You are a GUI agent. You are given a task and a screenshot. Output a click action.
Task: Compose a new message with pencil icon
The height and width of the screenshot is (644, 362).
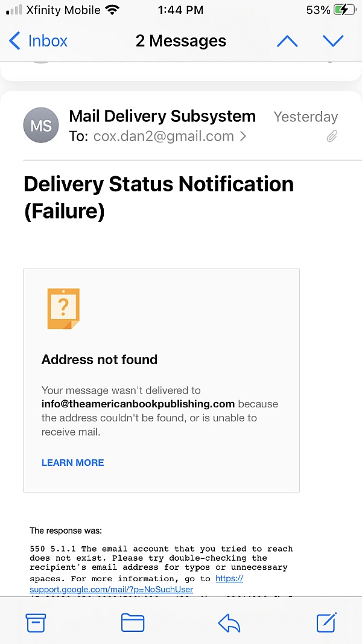pos(326,622)
